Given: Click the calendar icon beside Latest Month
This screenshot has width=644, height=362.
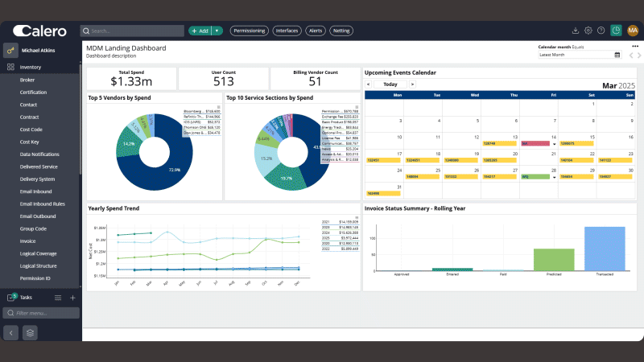Looking at the screenshot, I should tap(617, 55).
